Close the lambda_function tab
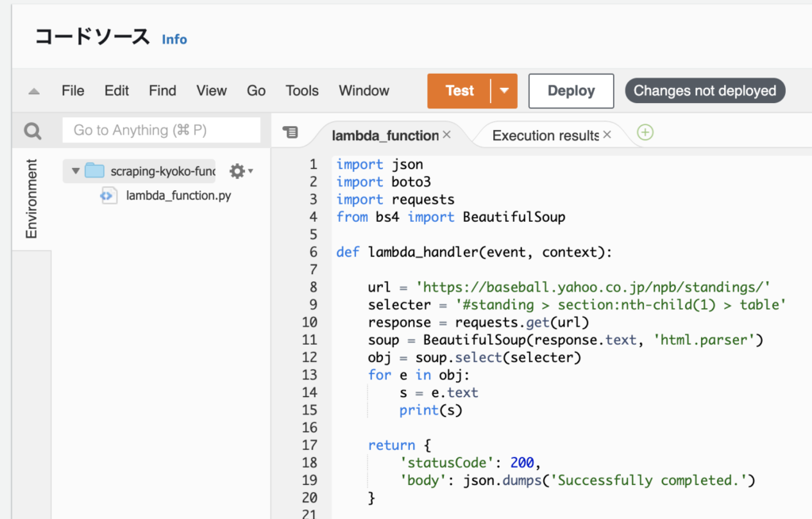The height and width of the screenshot is (519, 812). [x=447, y=135]
